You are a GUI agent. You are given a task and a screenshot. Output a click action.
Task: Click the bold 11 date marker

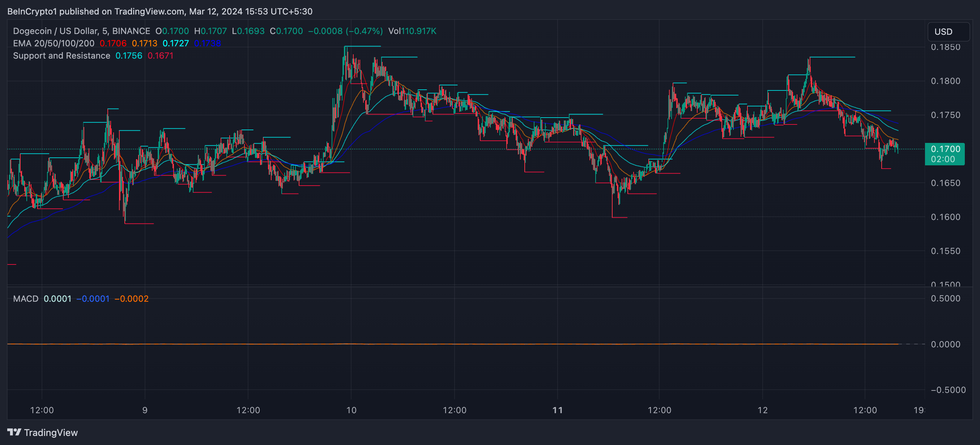[557, 410]
